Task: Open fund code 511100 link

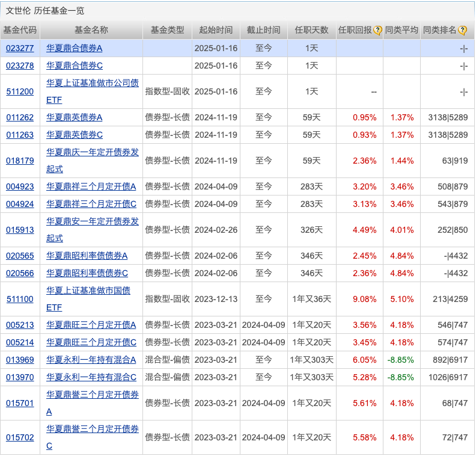Action: coord(20,299)
